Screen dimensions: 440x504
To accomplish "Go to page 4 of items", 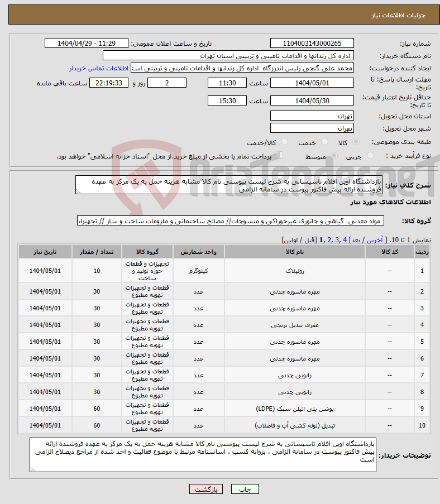I will [x=345, y=240].
